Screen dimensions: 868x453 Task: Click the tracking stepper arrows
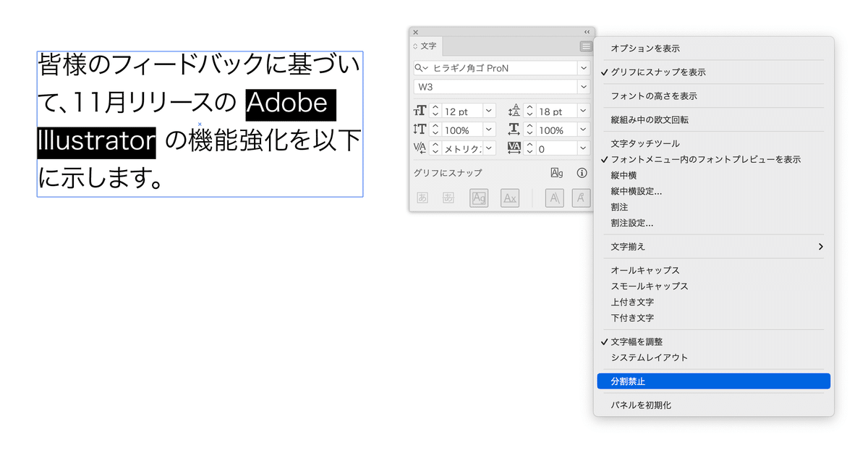(x=529, y=148)
